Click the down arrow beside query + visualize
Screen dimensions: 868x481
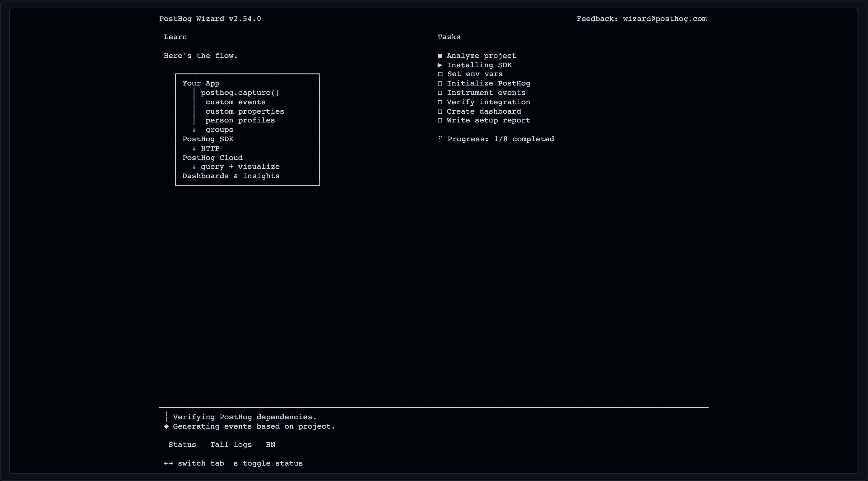click(194, 167)
